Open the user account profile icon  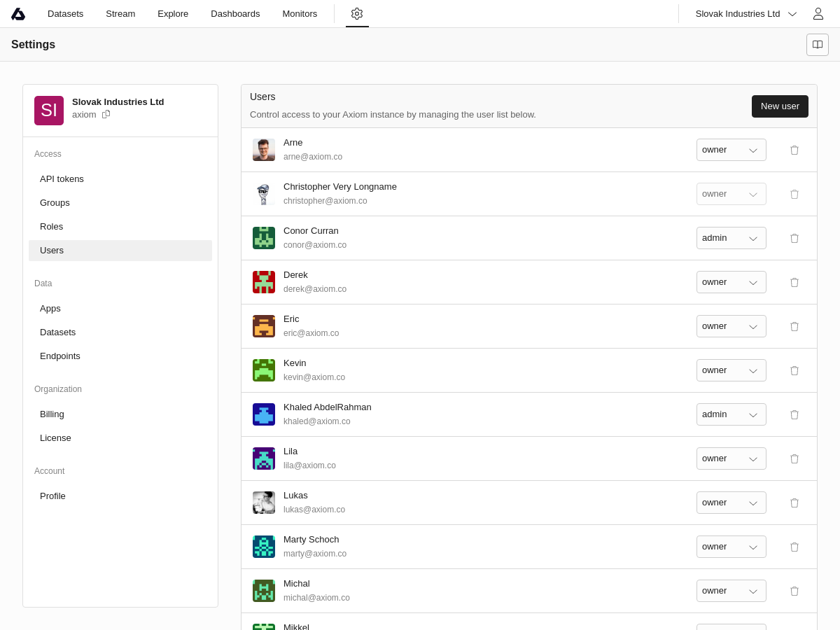pyautogui.click(x=818, y=14)
